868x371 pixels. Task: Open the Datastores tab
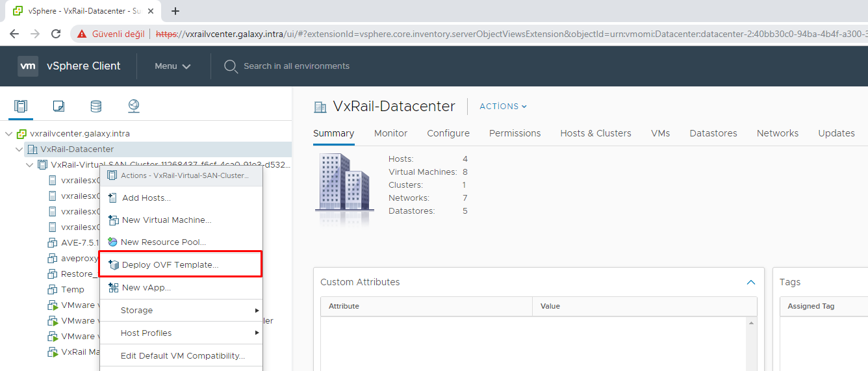pyautogui.click(x=713, y=133)
